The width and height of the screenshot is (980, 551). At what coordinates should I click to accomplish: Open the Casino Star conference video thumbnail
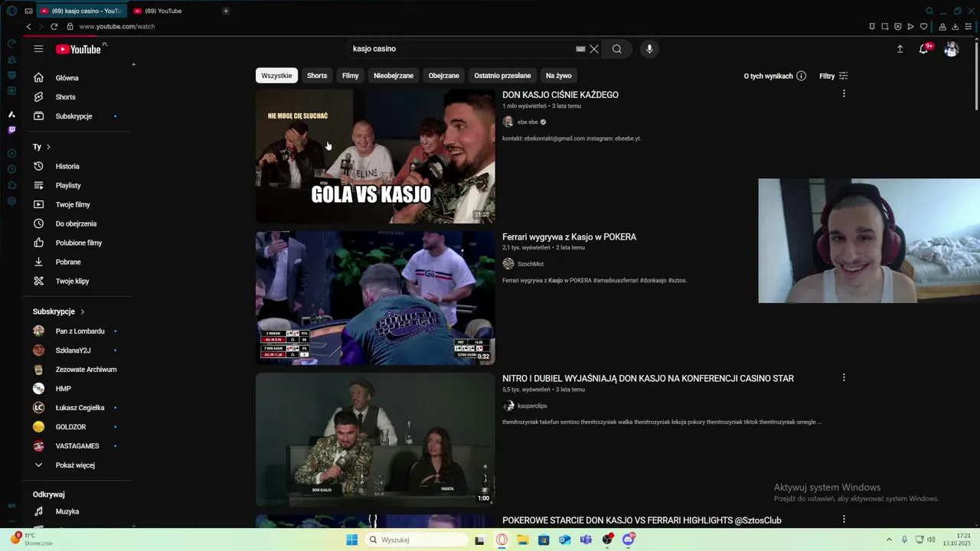(x=375, y=439)
